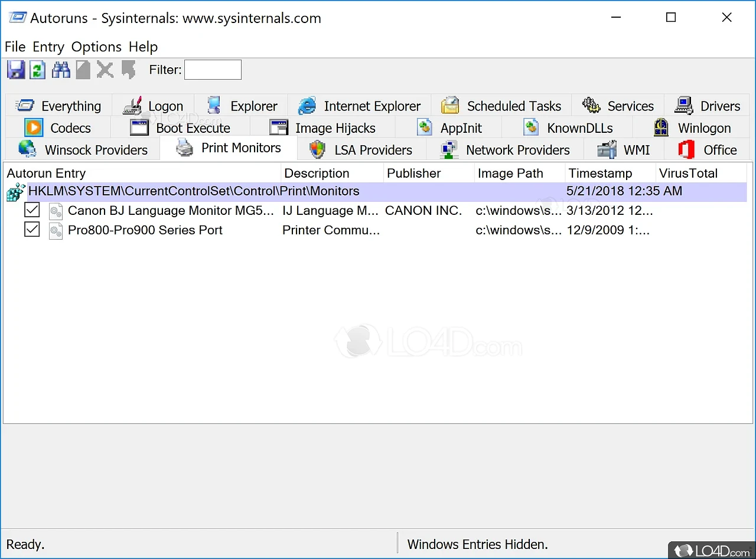Click the file icon of Pro800-Pro900 Series Port
Screen dimensions: 756x559
tap(56, 230)
